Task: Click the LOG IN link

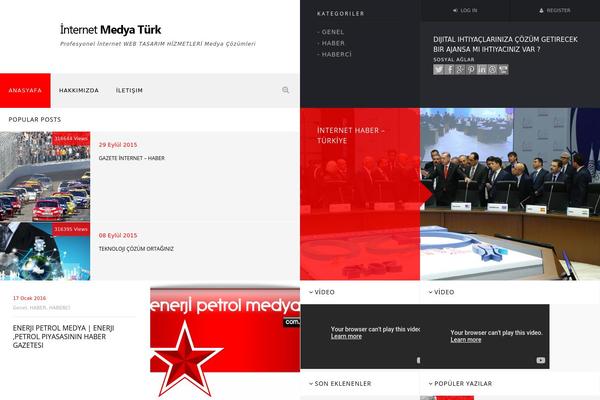Action: (x=465, y=10)
